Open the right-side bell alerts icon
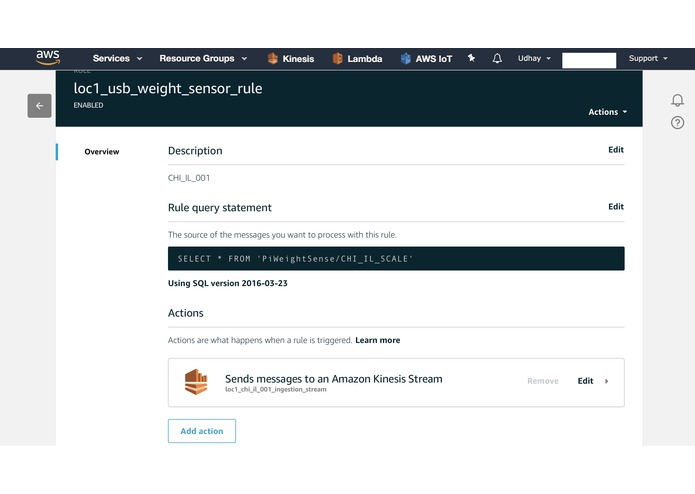The image size is (695, 494). pyautogui.click(x=677, y=100)
